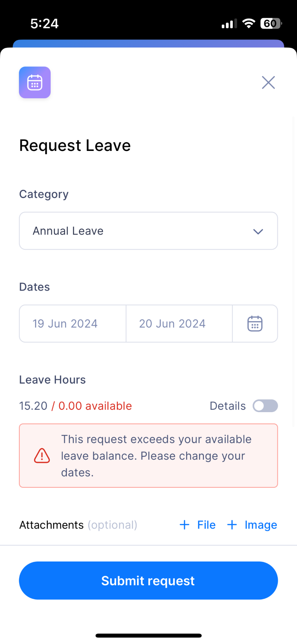Toggle the Details switch on

pos(265,406)
